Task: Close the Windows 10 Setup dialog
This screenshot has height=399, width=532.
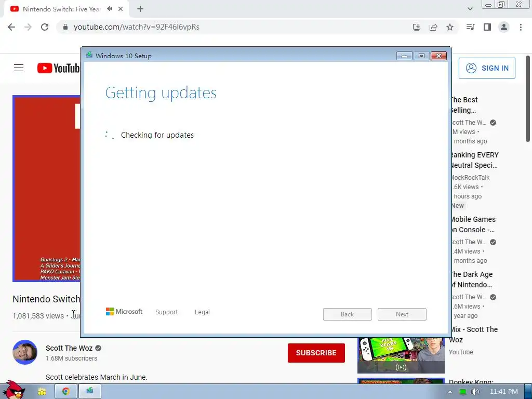Action: (438, 56)
